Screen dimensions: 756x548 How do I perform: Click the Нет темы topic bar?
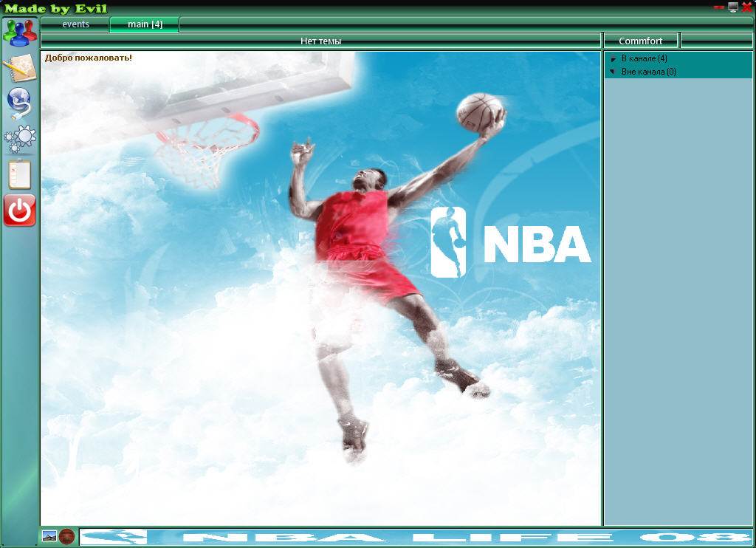pos(320,41)
